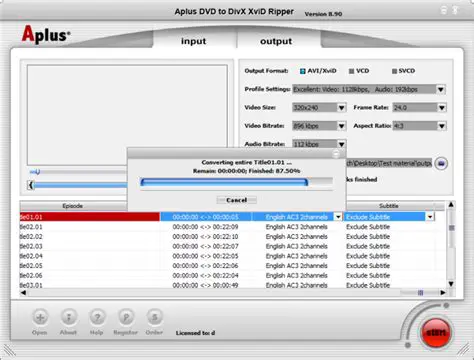Open the Video Bitrate dropdown
Viewport: 474px width, 360px height.
coord(341,126)
